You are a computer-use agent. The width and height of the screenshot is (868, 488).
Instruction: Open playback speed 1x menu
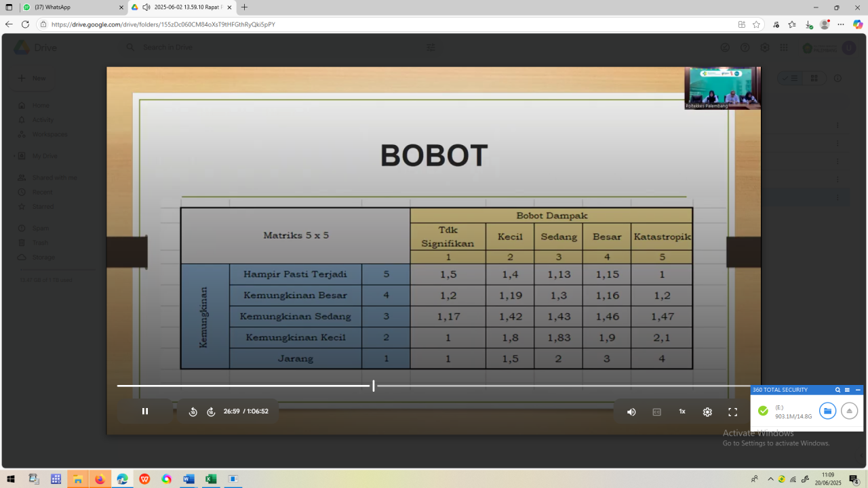pyautogui.click(x=682, y=411)
